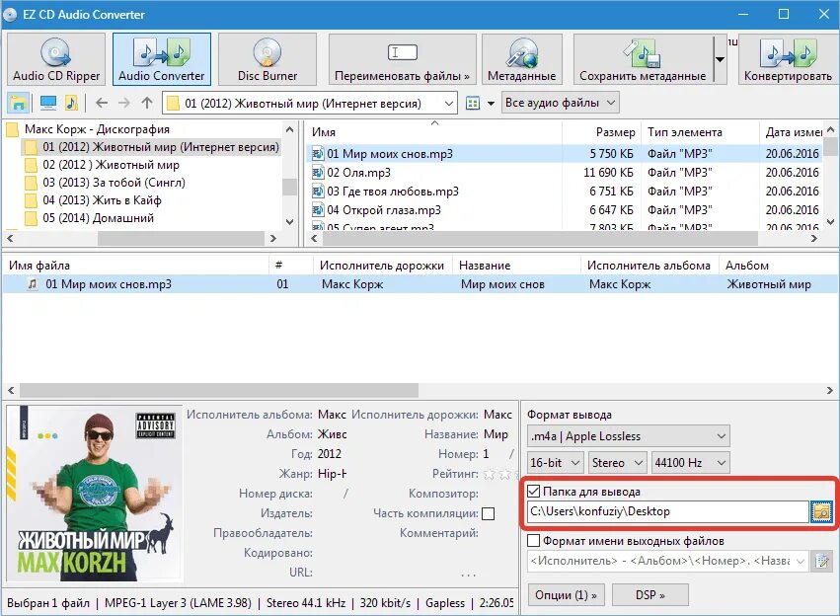
Task: Open Опции (1) settings button
Action: (566, 595)
